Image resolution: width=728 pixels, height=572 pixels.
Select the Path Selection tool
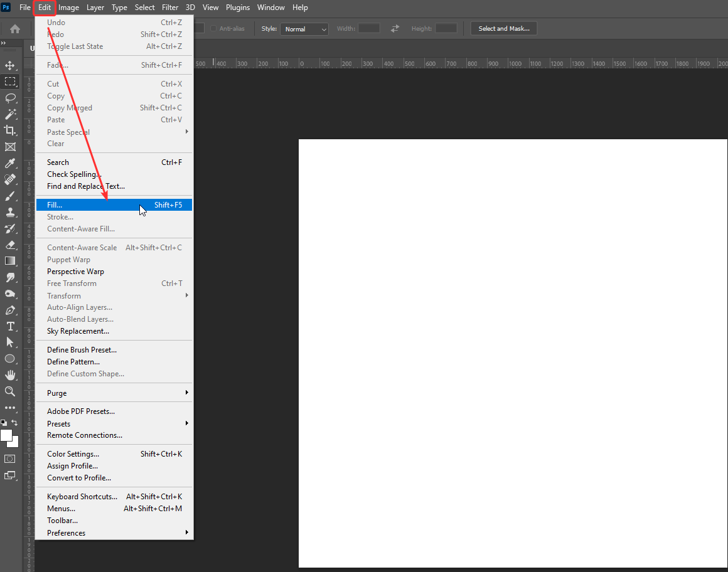click(x=10, y=342)
